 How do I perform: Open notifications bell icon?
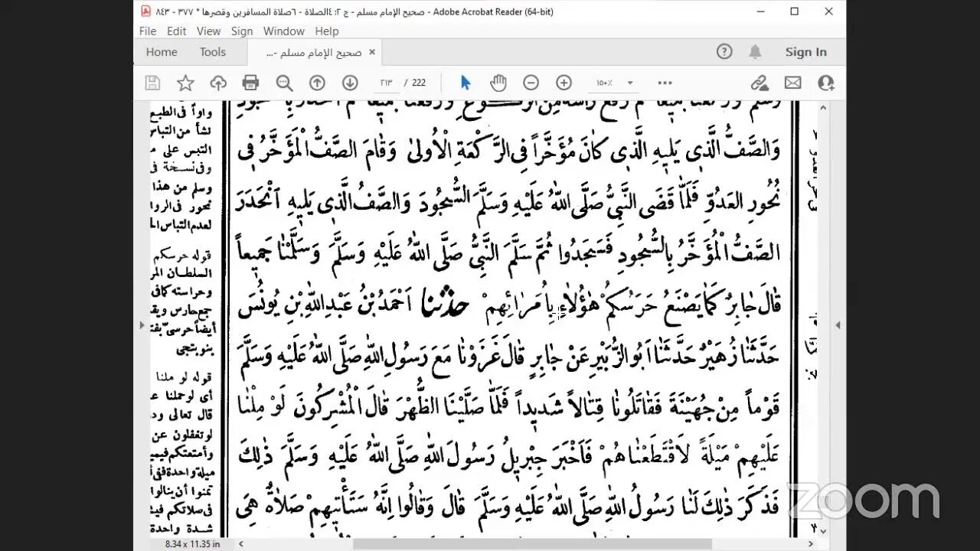[755, 52]
